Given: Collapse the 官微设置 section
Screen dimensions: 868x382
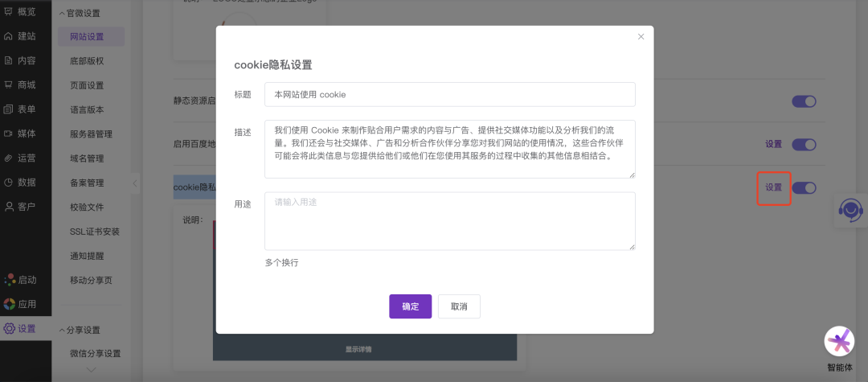Looking at the screenshot, I should [63, 14].
